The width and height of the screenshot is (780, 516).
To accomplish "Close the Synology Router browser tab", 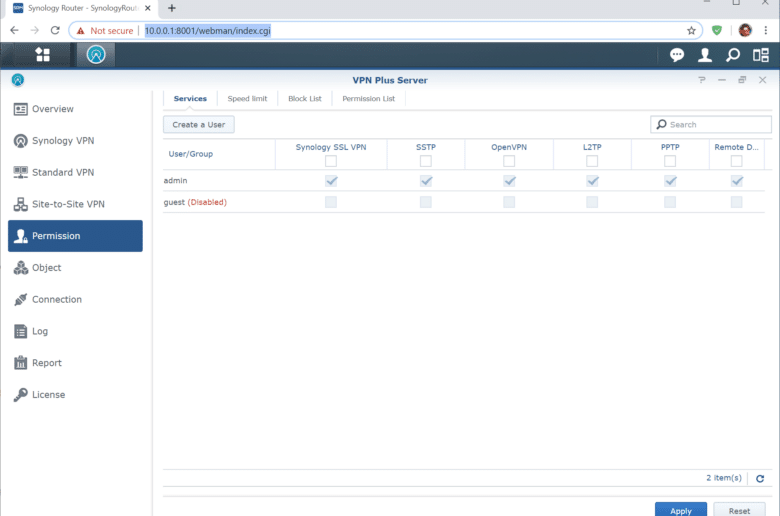I will pos(148,8).
